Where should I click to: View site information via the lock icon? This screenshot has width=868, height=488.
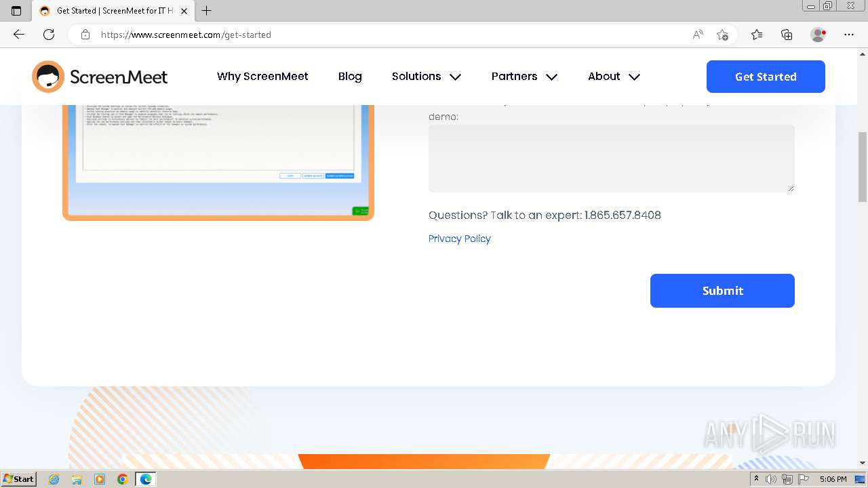pos(85,35)
